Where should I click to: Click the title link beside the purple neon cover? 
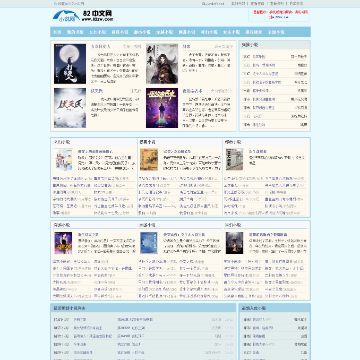point(192,91)
